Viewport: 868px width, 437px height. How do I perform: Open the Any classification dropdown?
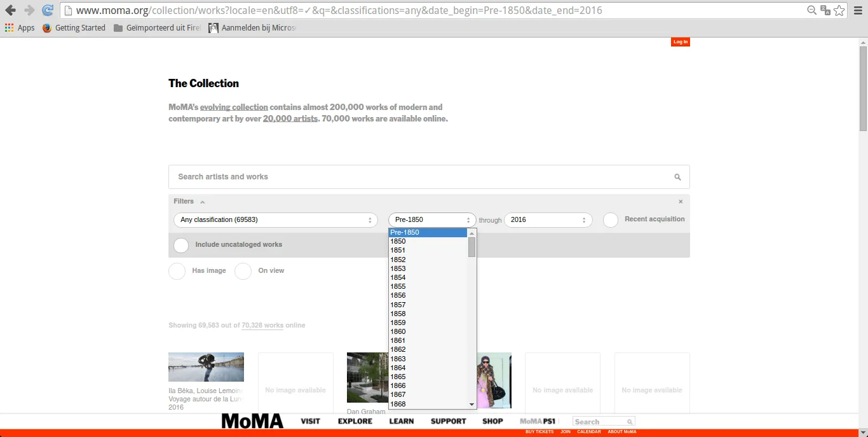[276, 220]
